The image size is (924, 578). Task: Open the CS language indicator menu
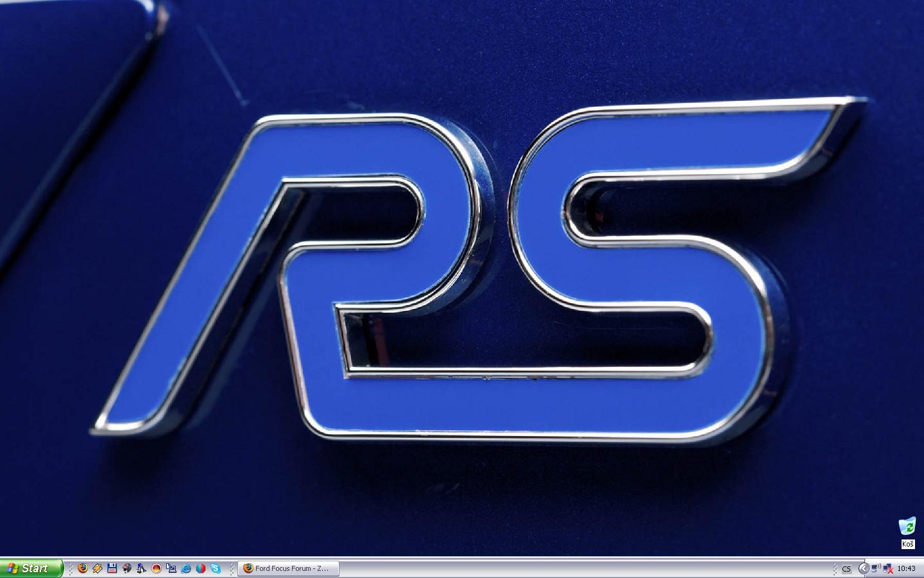[x=846, y=569]
